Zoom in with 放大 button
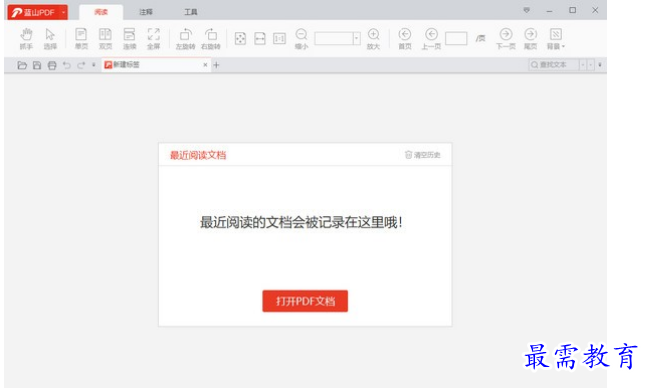The width and height of the screenshot is (646, 388). (373, 39)
